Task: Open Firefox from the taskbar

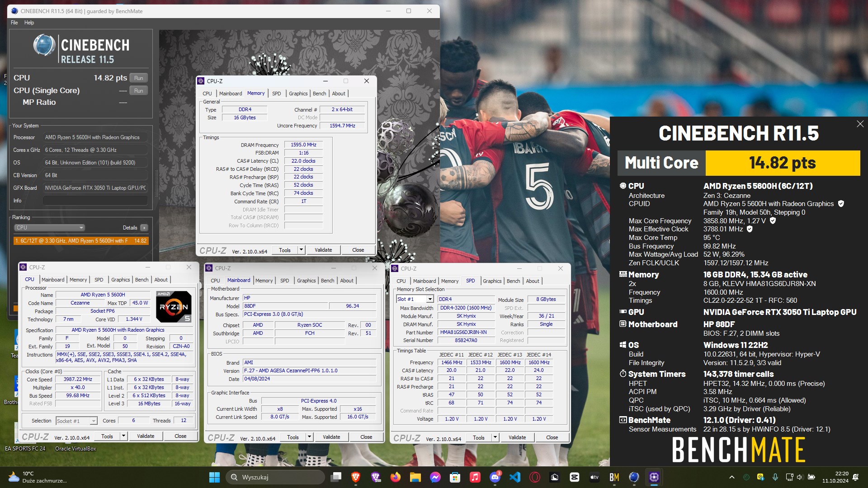Action: (396, 477)
